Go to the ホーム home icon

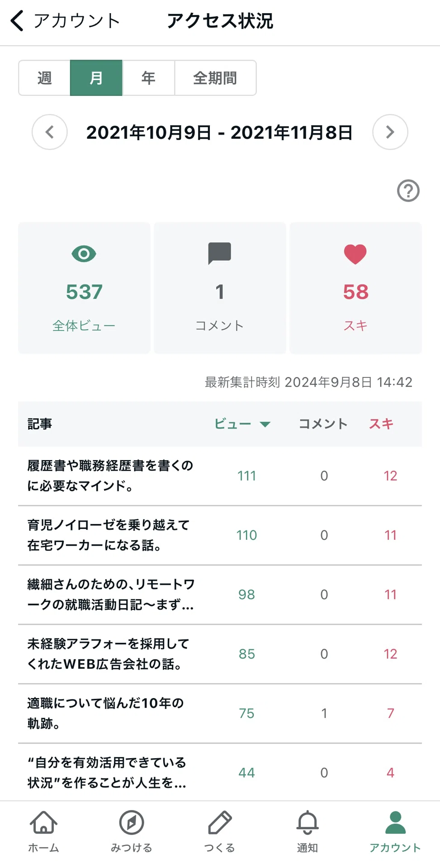[43, 822]
